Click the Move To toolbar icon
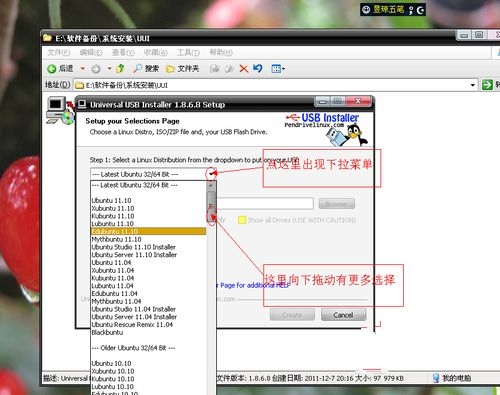This screenshot has height=395, width=500. (215, 69)
